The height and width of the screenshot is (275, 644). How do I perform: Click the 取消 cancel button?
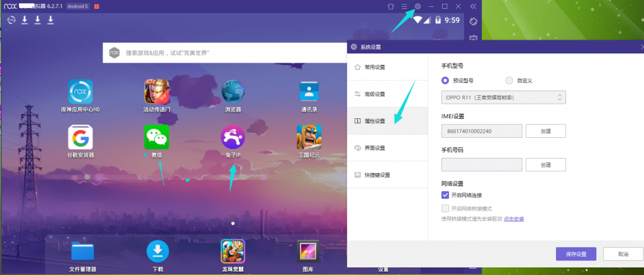click(x=623, y=254)
